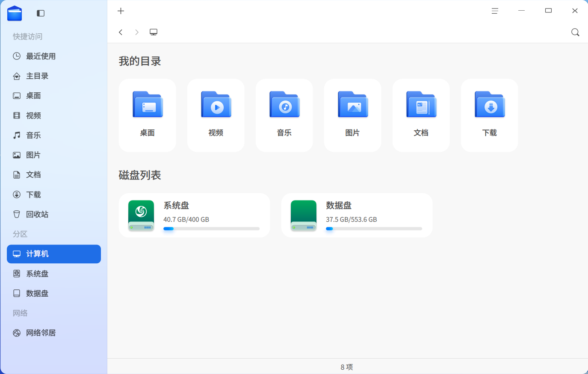Open 网络邻居 in the sidebar
Viewport: 588px width, 374px height.
pos(54,333)
